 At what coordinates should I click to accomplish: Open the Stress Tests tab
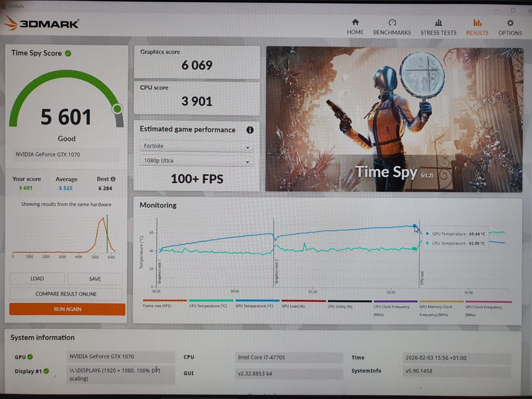(x=438, y=27)
